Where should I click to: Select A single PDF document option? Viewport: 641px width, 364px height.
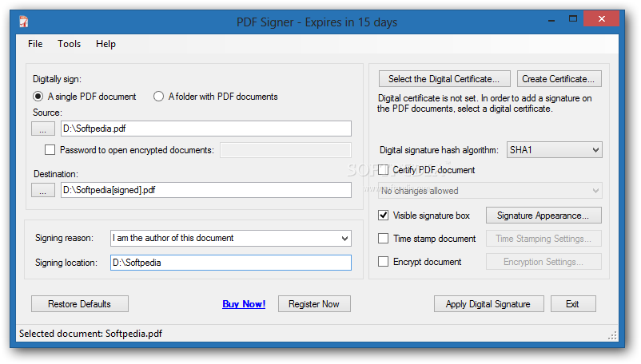[x=38, y=97]
